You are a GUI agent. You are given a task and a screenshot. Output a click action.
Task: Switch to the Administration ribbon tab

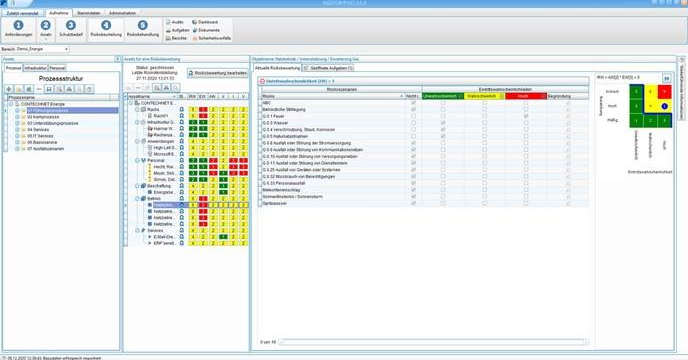[x=122, y=13]
